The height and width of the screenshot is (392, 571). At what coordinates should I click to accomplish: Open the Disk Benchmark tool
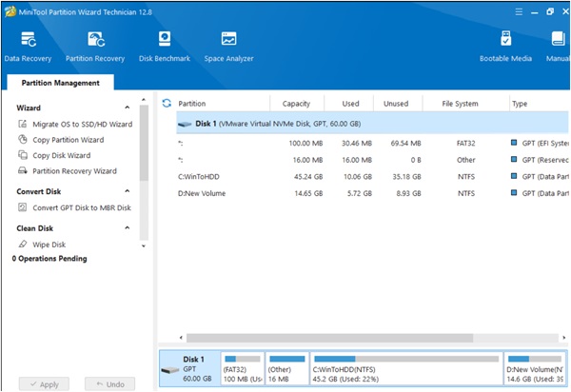coord(165,47)
